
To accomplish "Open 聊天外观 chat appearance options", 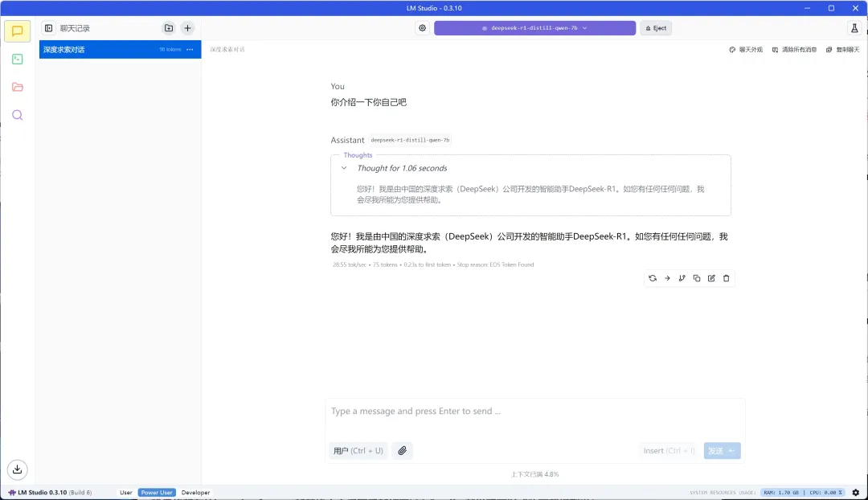I will 746,50.
